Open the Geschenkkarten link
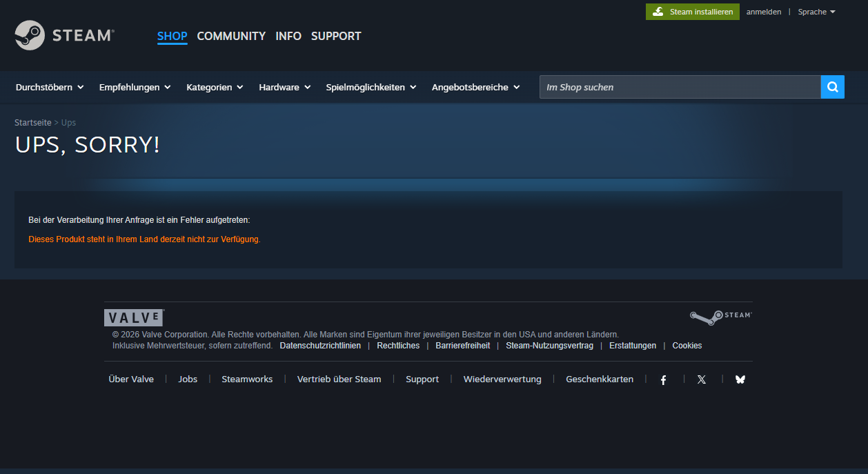Image resolution: width=868 pixels, height=474 pixels. click(600, 379)
